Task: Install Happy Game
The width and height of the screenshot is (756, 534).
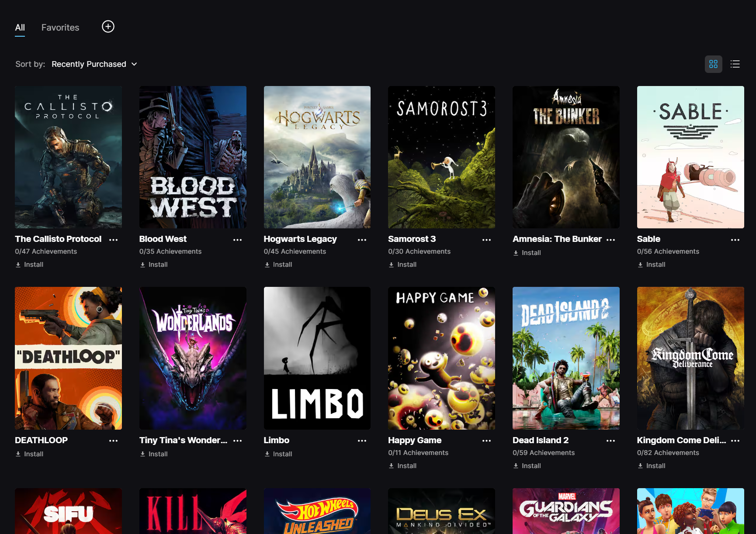Action: point(402,466)
